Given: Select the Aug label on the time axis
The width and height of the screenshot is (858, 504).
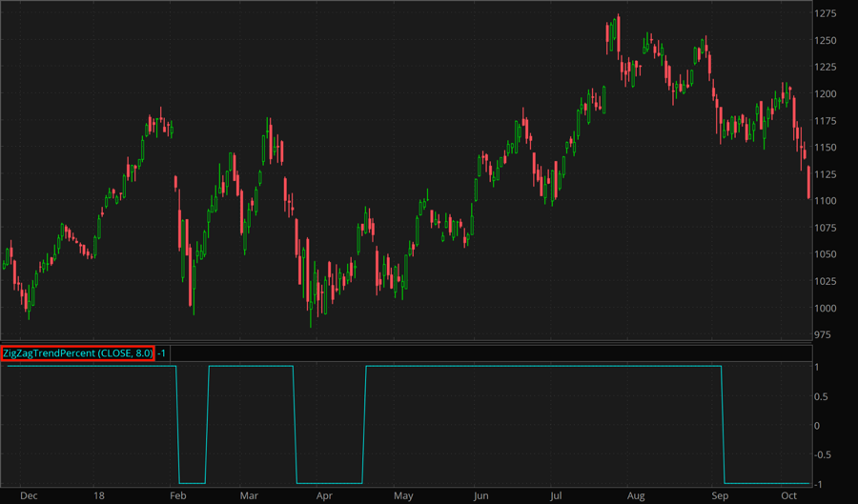Looking at the screenshot, I should [636, 496].
